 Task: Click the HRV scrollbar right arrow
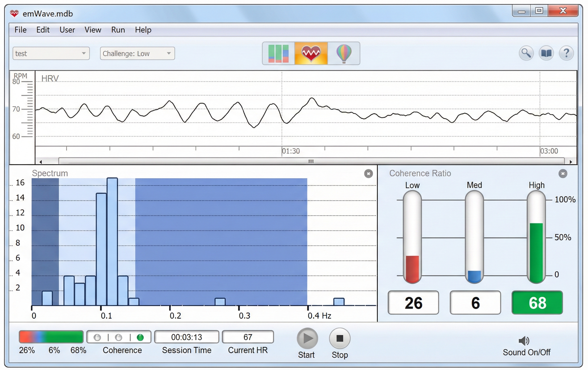pos(571,162)
